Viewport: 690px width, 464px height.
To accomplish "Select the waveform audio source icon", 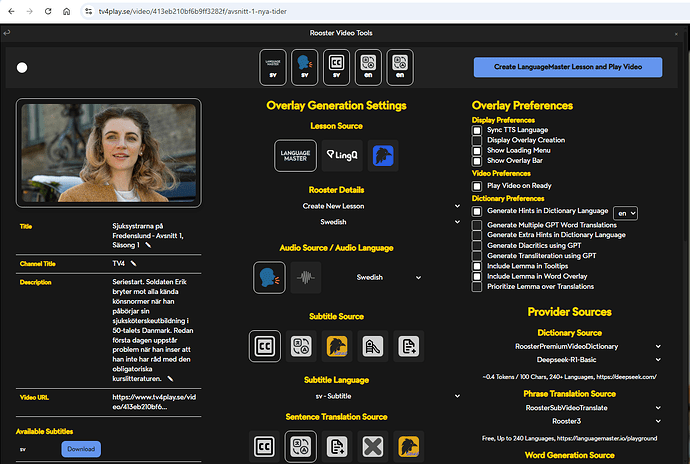I will pos(305,277).
